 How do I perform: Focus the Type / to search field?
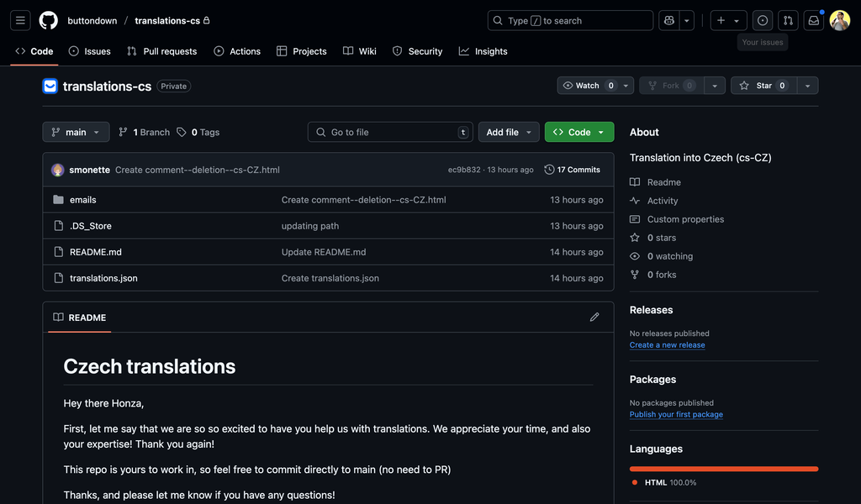(x=570, y=20)
